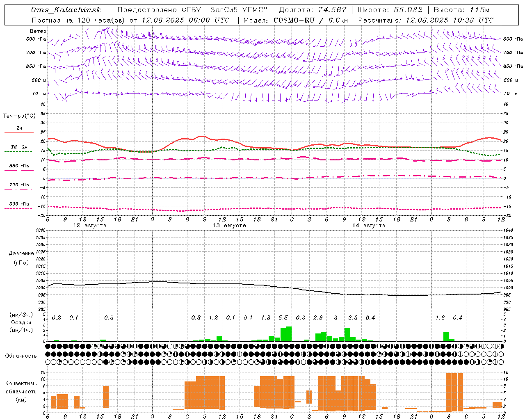Click the 5.5 precipitation total value
This screenshot has height=420, width=525.
(283, 318)
